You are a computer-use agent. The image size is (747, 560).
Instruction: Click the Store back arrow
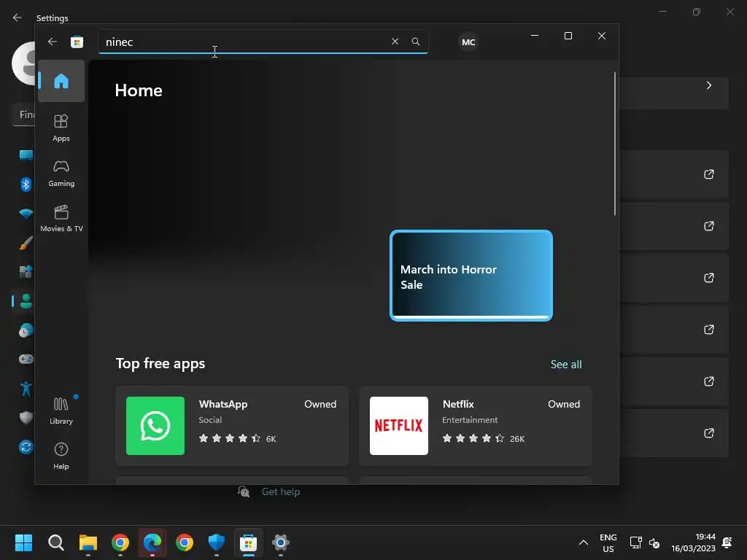pyautogui.click(x=53, y=42)
